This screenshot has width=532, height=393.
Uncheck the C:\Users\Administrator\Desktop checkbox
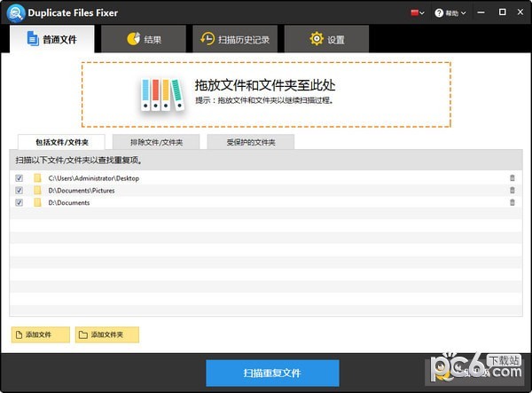tap(20, 178)
